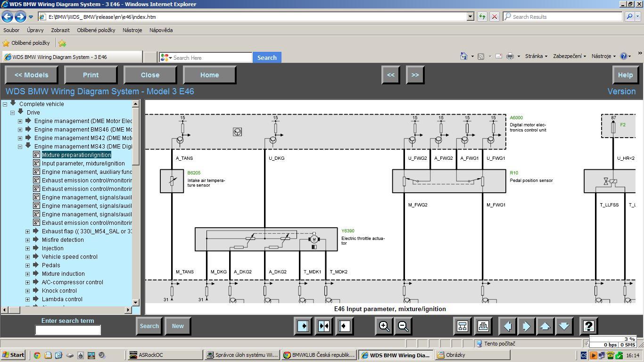Click the Help button
Screen dimensions: 644x362
(x=625, y=75)
